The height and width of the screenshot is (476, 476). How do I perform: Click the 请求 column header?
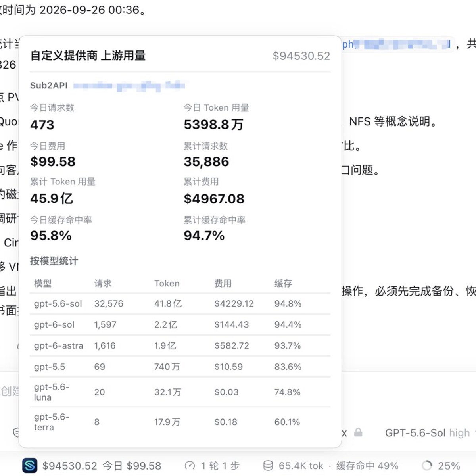[x=103, y=283]
